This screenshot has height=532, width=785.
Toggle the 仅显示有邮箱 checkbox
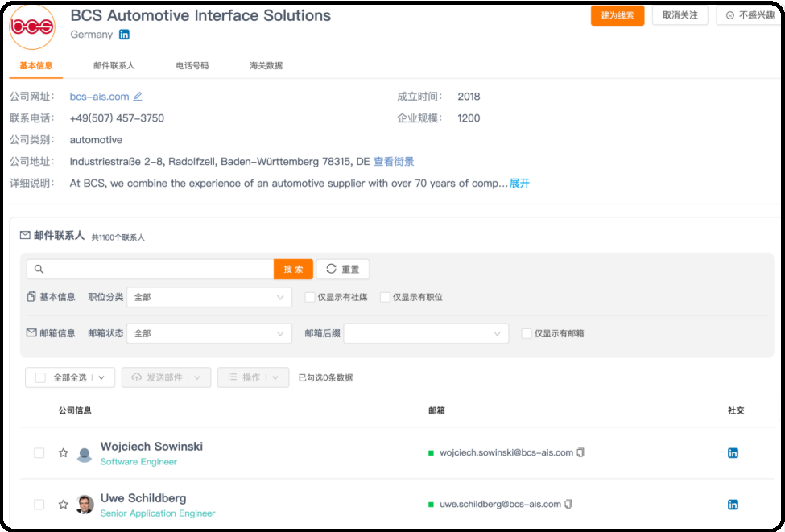pos(527,333)
